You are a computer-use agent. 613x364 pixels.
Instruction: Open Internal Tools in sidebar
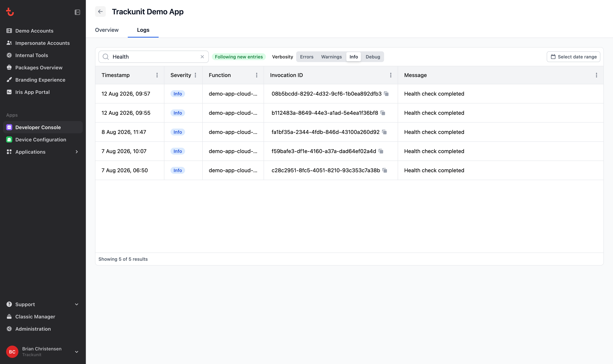(43, 55)
